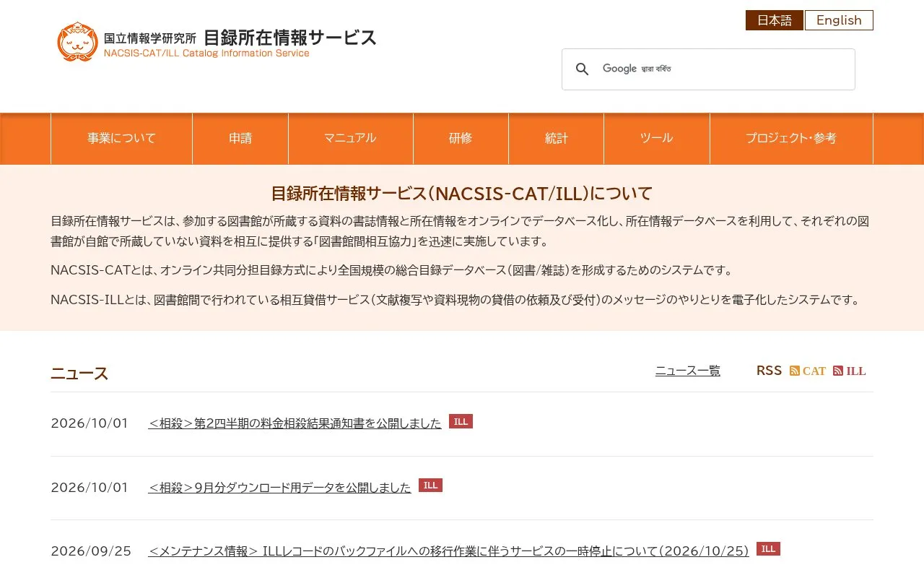The width and height of the screenshot is (924, 578).
Task: Open the 研修 menu
Action: [x=461, y=139]
